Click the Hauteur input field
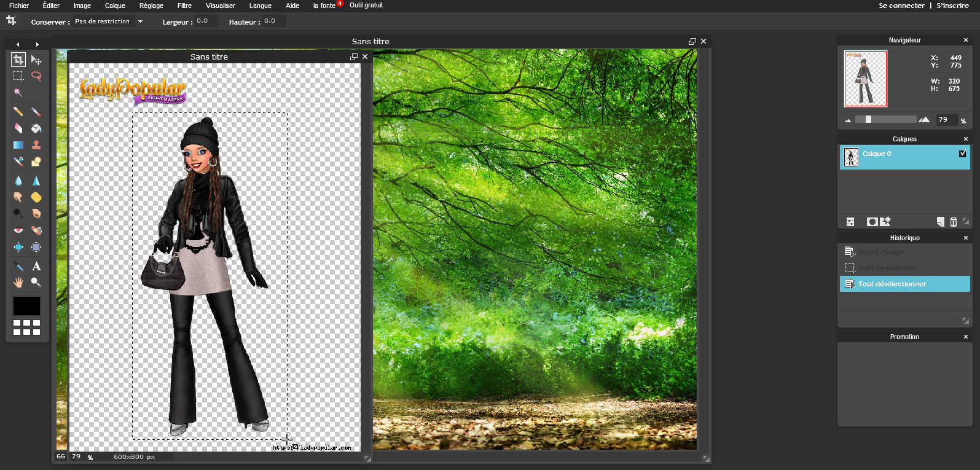980x470 pixels. click(x=273, y=22)
